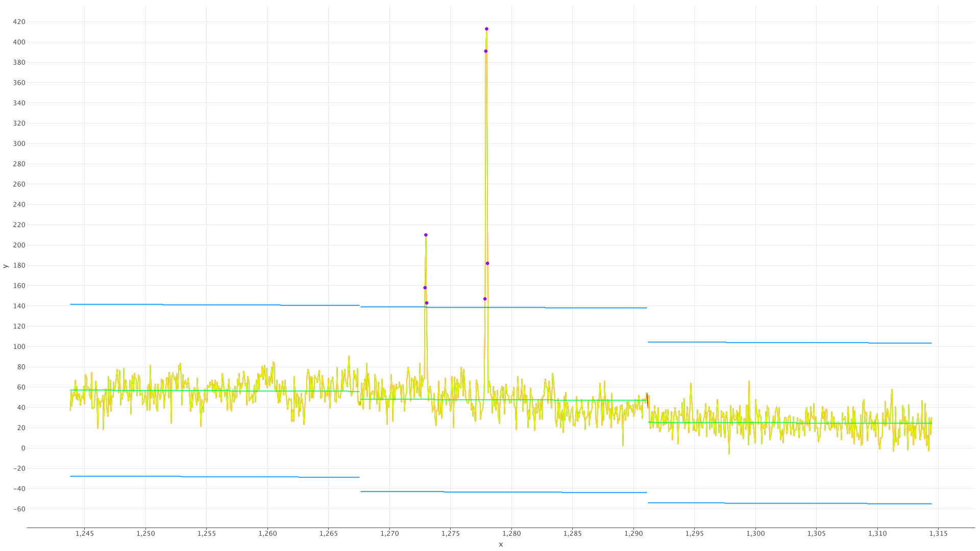Click the x-axis tick label 1,315

click(x=938, y=534)
